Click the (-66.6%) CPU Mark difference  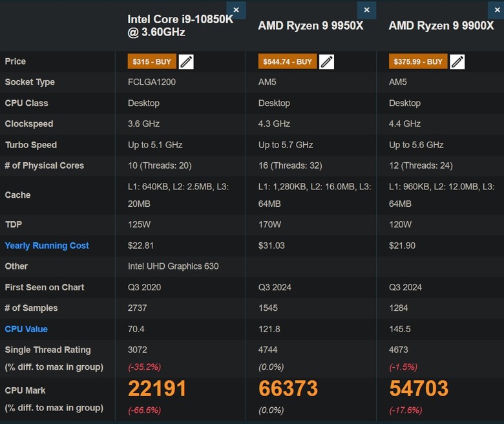coord(144,410)
